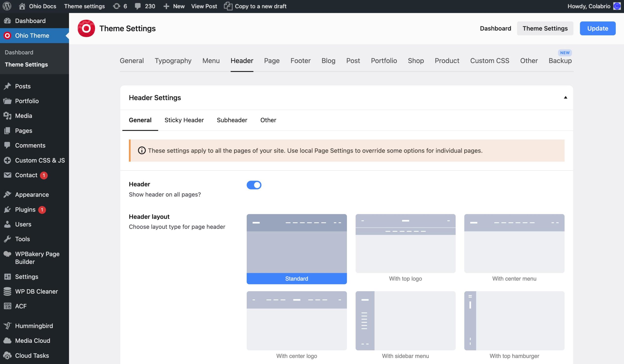
Task: Click the Portfolio folder icon
Action: [7, 101]
